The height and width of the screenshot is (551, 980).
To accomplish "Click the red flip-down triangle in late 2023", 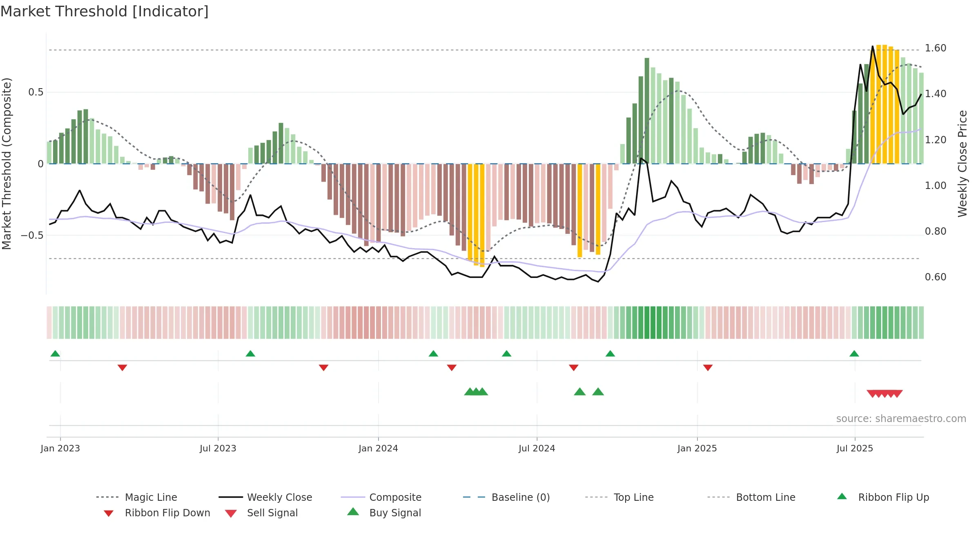I will pos(323,368).
